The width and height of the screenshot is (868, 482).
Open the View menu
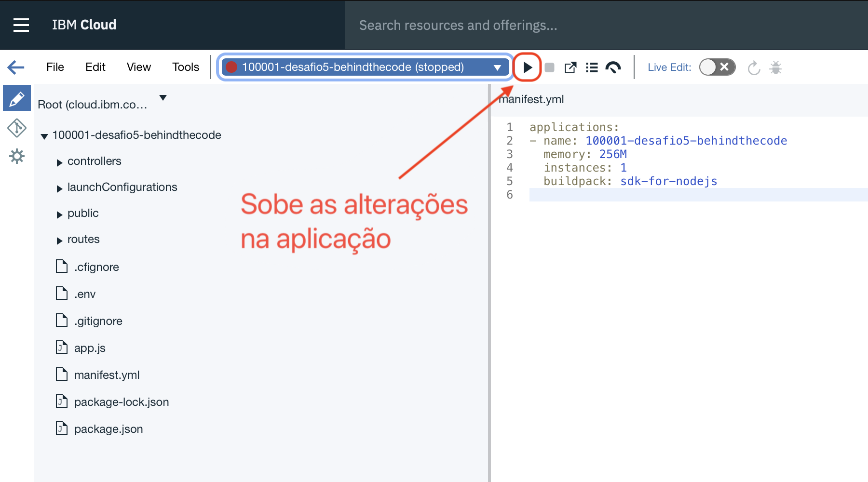tap(139, 67)
